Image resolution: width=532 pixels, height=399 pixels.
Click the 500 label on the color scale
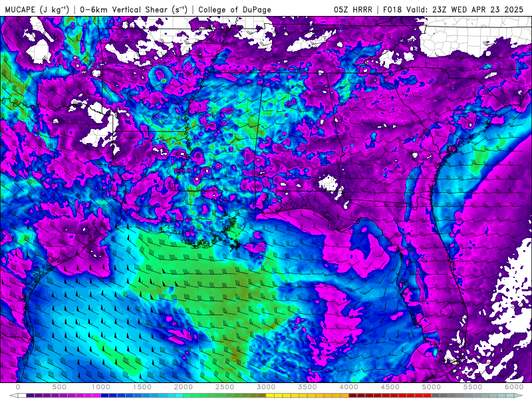point(59,387)
